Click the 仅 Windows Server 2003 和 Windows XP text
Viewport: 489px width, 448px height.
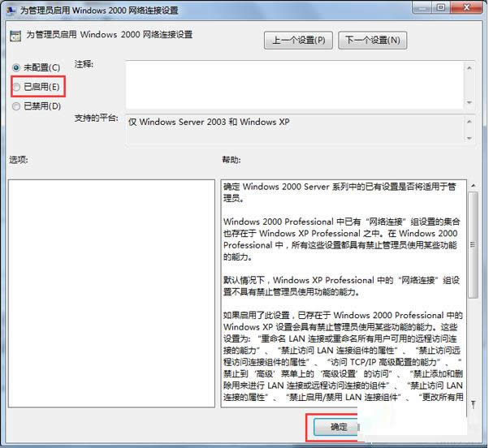(x=209, y=122)
